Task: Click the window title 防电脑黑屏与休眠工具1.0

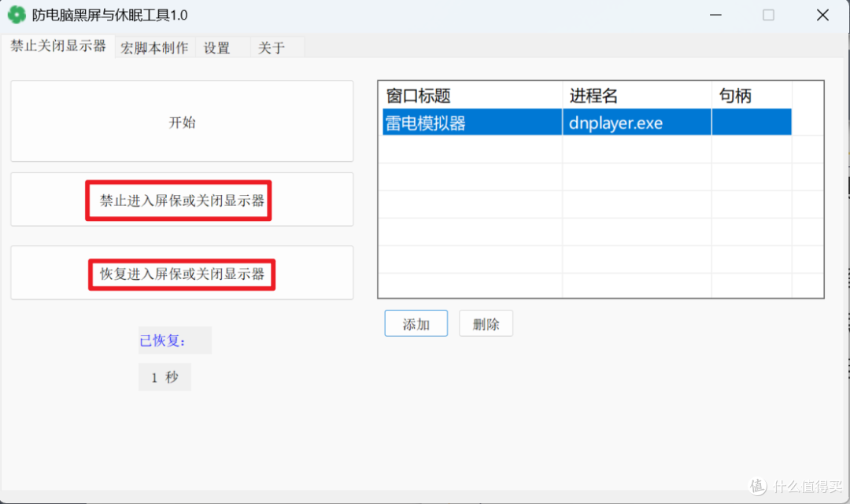Action: pos(110,15)
